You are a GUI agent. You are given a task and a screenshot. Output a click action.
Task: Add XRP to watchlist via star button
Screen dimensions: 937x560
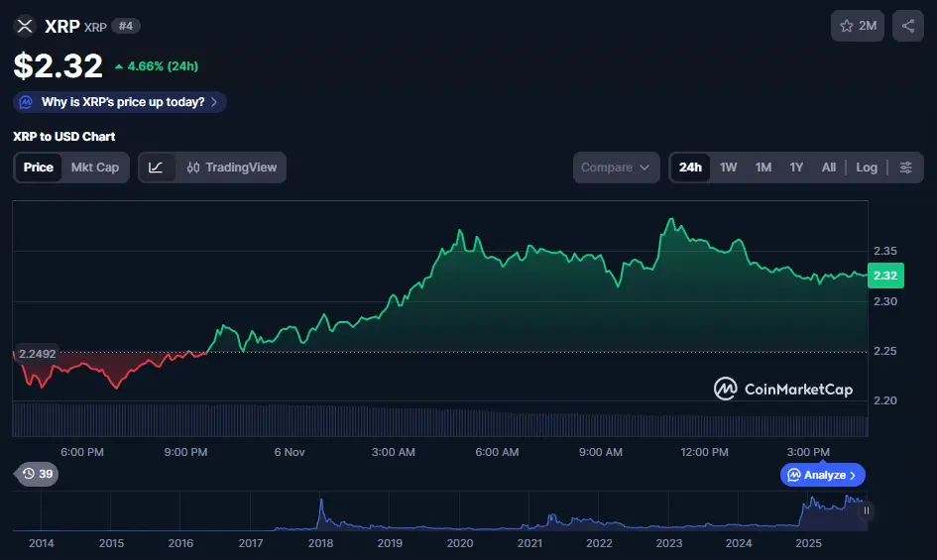(x=857, y=26)
